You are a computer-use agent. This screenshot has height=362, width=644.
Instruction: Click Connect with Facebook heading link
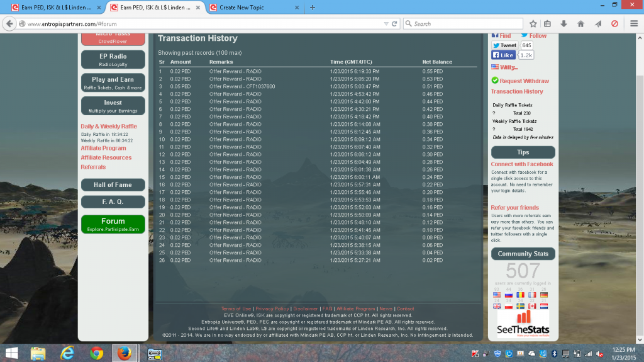522,164
